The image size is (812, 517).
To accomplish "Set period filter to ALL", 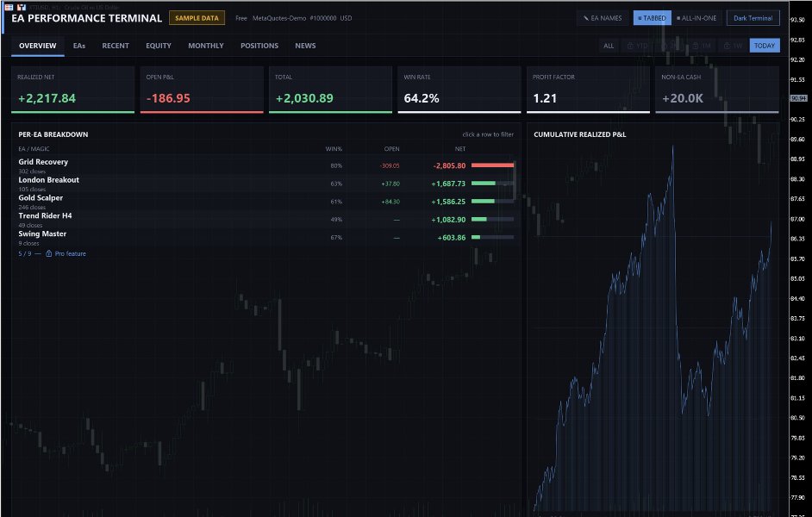I will click(609, 46).
